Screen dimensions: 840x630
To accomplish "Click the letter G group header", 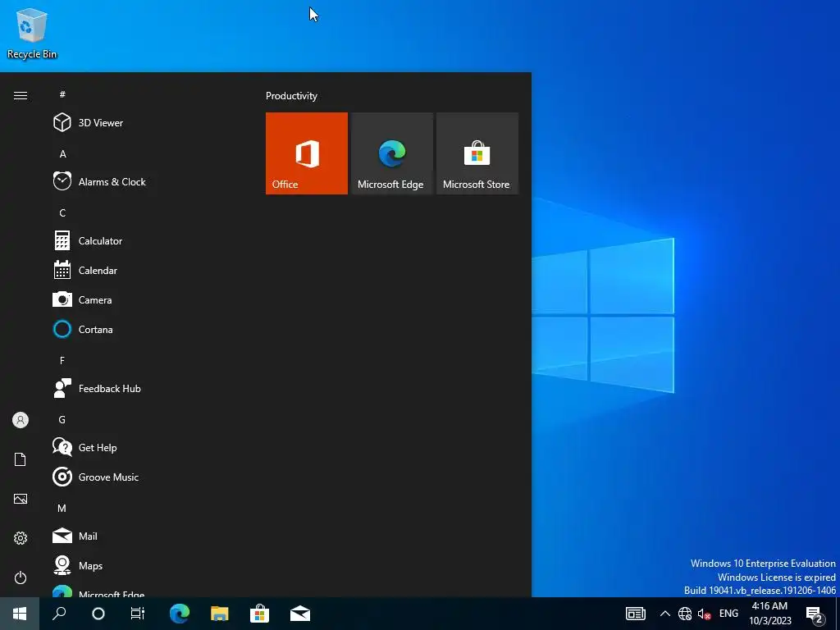I will click(62, 419).
